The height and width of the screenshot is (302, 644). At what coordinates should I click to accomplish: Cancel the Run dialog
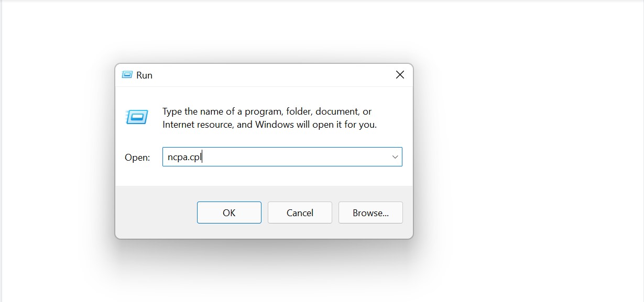tap(300, 212)
